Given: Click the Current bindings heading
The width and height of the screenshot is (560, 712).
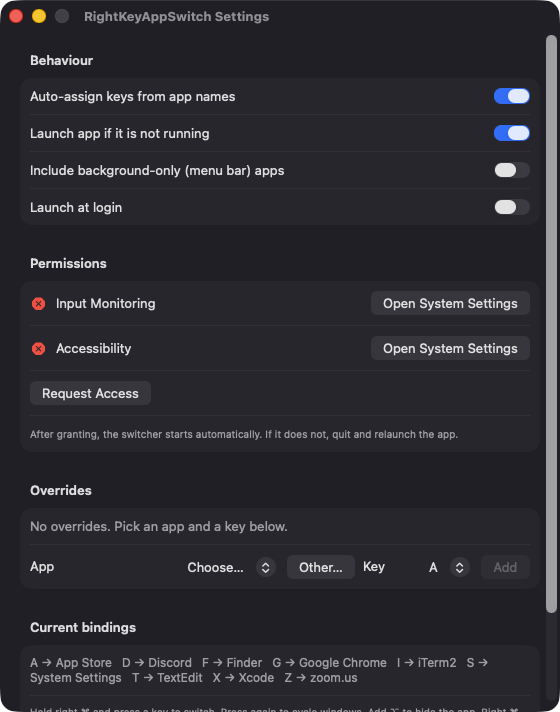Looking at the screenshot, I should [83, 628].
